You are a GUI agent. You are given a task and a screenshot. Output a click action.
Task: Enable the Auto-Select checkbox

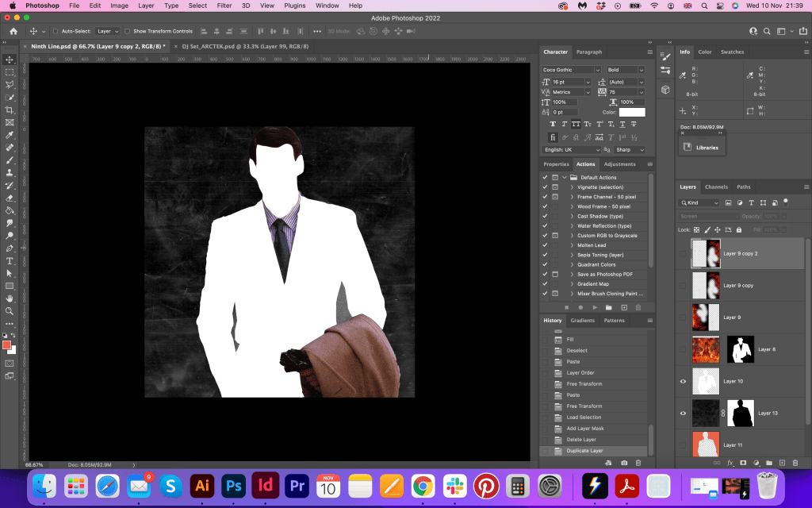(55, 31)
